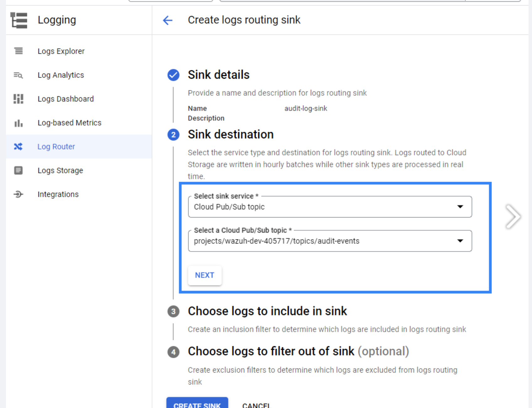
Task: Click the Logging product icon
Action: (x=19, y=20)
